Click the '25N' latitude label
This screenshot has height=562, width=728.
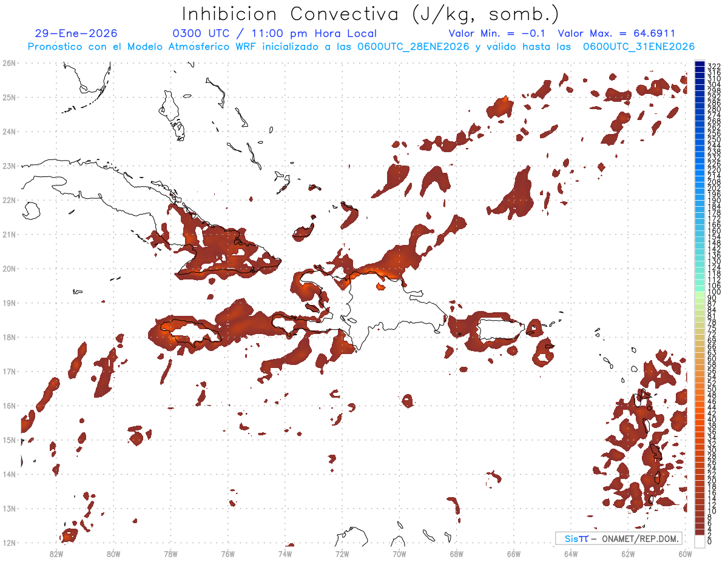pos(9,97)
